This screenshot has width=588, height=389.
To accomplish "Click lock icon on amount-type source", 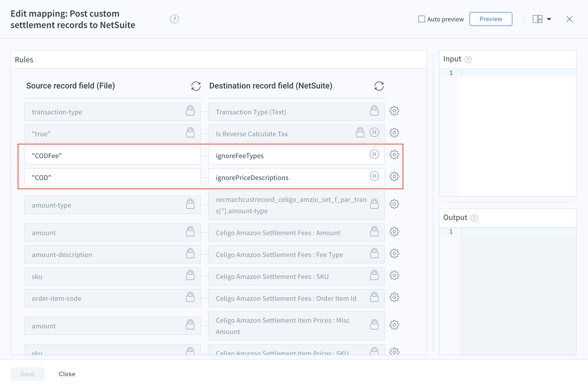I will coord(190,204).
